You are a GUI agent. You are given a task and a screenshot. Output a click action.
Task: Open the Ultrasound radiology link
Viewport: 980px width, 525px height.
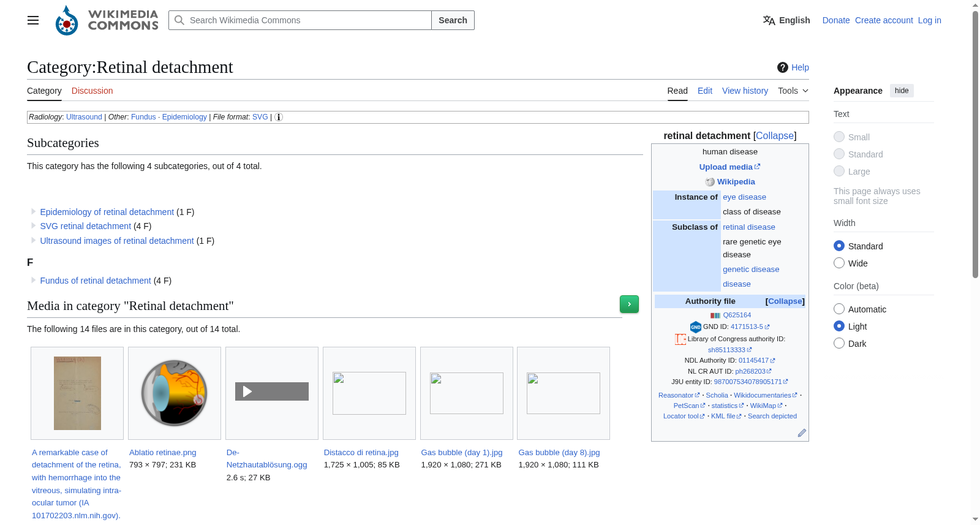click(x=84, y=117)
